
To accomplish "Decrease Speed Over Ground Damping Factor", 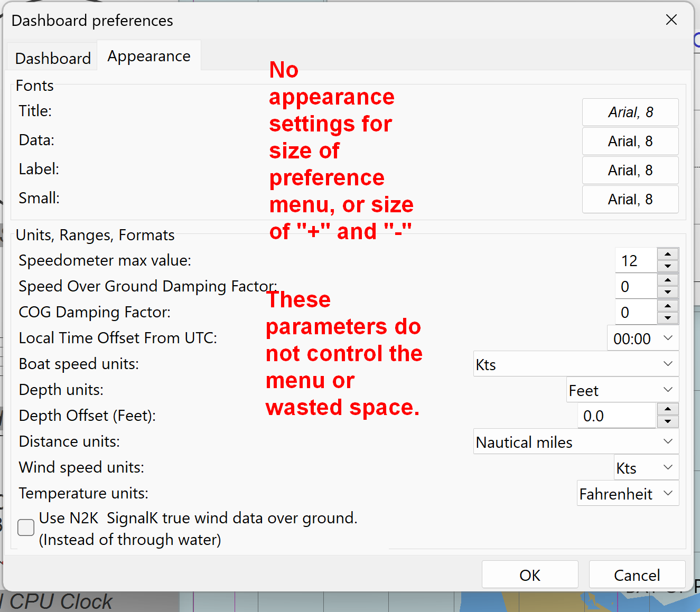I will coord(667,292).
